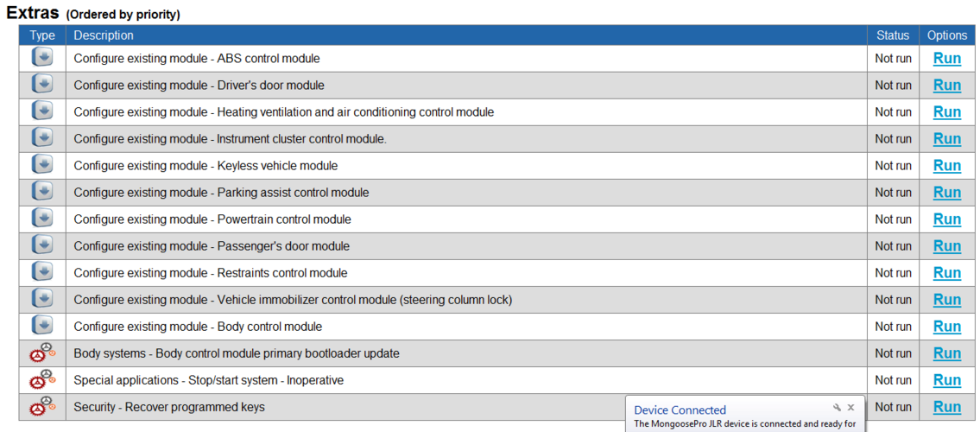The height and width of the screenshot is (432, 980).
Task: Select the icon for Keyless vehicle module row
Action: [x=41, y=165]
